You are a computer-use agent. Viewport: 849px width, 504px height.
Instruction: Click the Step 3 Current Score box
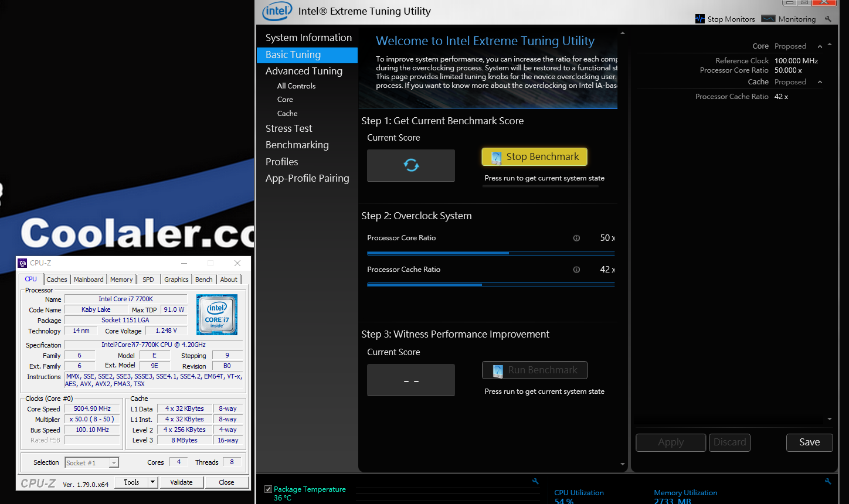pos(411,380)
